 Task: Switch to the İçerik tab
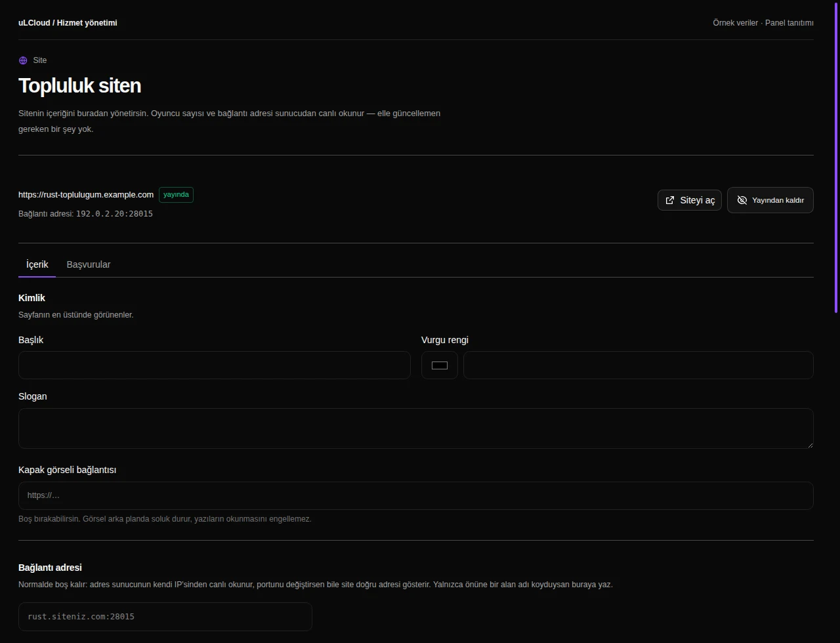(x=37, y=264)
